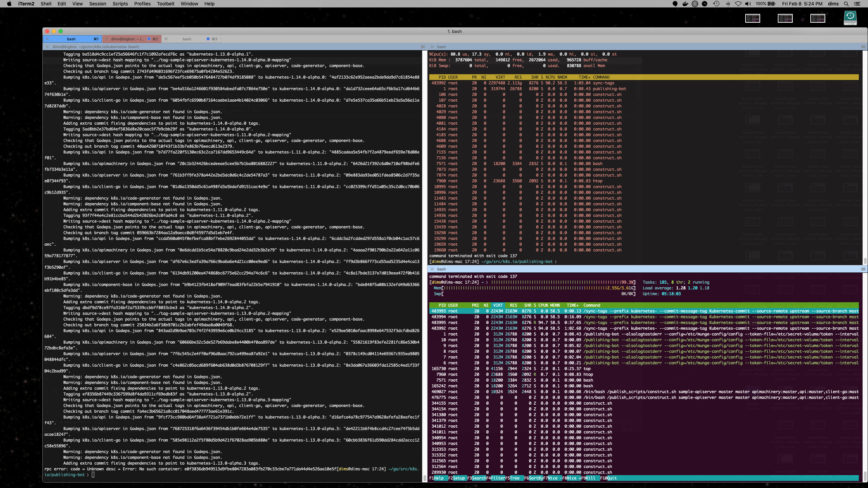Close the third bash tab using its X

[x=166, y=39]
